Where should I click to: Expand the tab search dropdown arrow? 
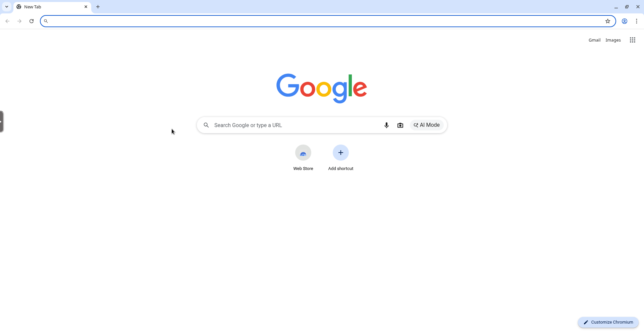pos(7,7)
